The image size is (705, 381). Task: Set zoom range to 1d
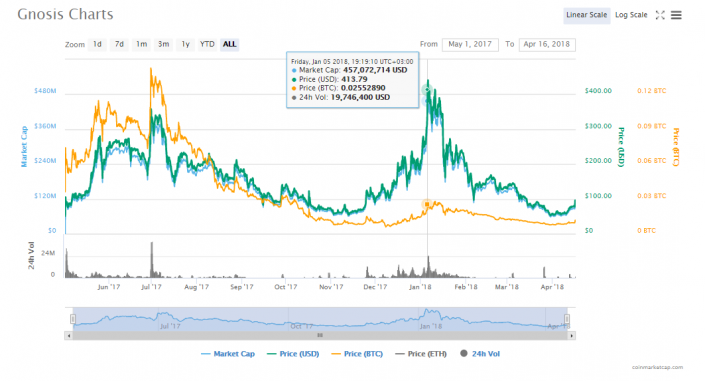point(97,44)
